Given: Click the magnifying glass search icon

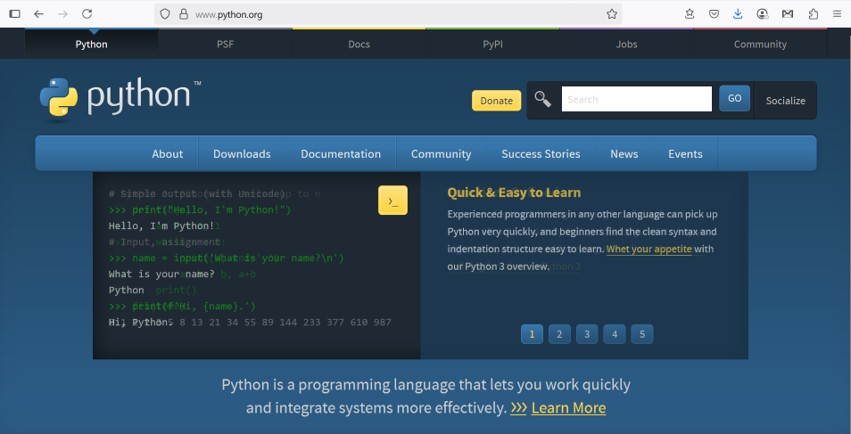Looking at the screenshot, I should click(x=542, y=99).
